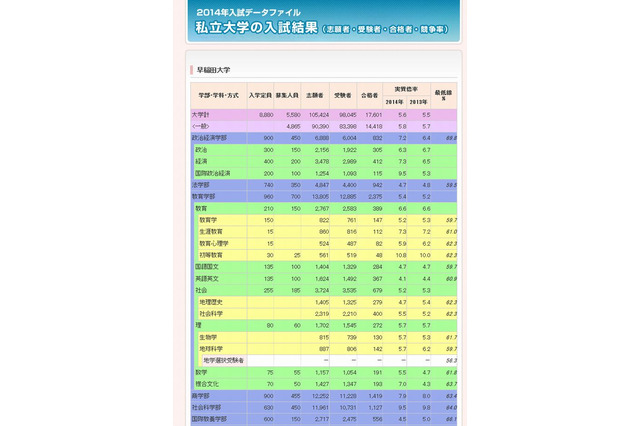Click the 4,400 examinees value in 法学部 row
The height and width of the screenshot is (426, 640).
point(349,185)
